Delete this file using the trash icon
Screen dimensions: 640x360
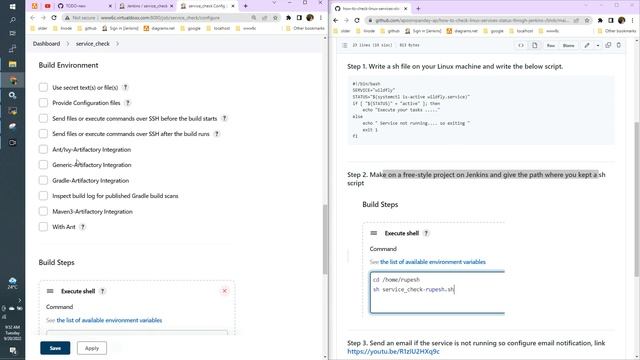619,45
